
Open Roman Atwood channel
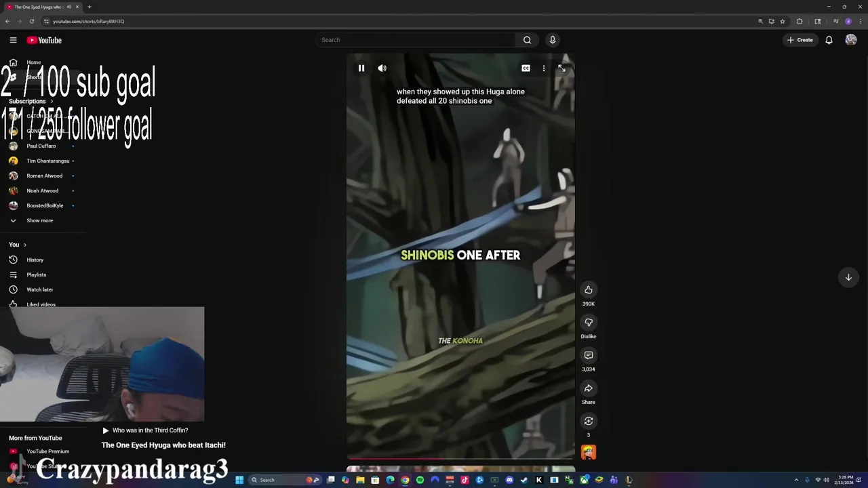[x=43, y=176]
